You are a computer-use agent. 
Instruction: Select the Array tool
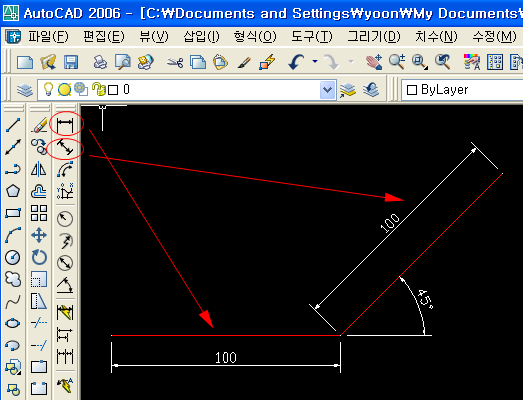pos(39,213)
